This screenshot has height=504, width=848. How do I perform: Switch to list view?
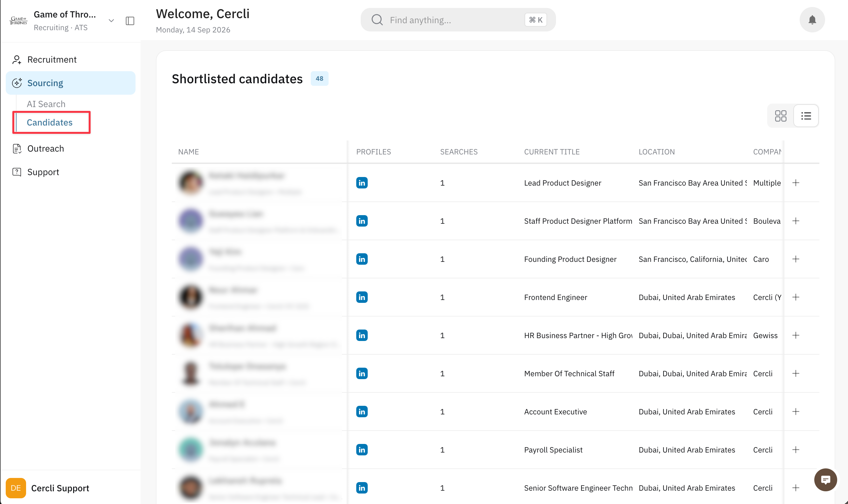[x=806, y=116]
